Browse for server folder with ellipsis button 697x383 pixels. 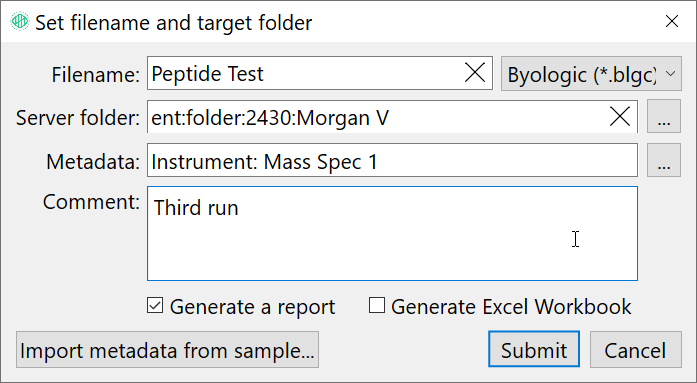pyautogui.click(x=664, y=116)
